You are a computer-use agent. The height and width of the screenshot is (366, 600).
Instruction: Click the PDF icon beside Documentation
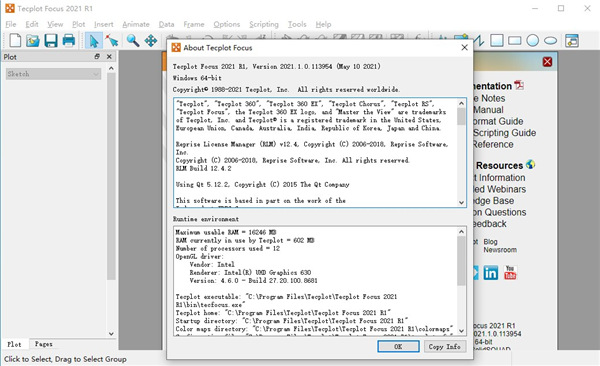point(519,85)
